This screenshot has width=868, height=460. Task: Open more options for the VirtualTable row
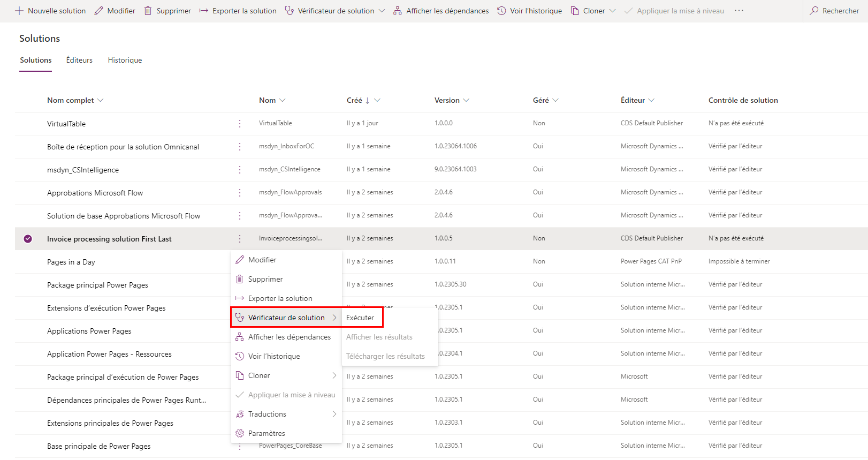click(x=240, y=124)
